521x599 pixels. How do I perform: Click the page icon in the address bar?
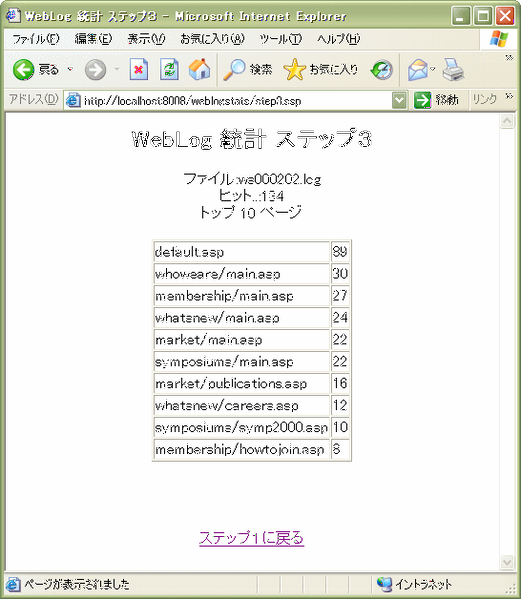tap(73, 100)
